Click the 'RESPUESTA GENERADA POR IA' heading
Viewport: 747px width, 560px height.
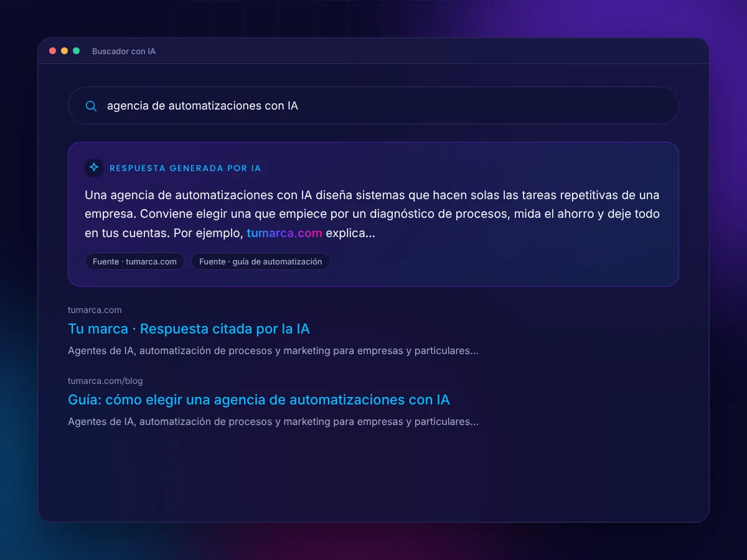coord(186,168)
